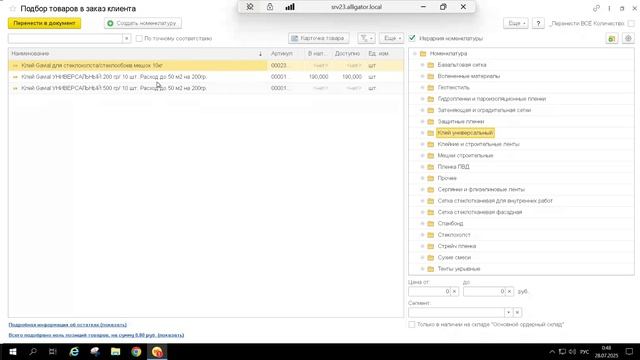Open File Explorer from the taskbar
Screen dimensions: 640x360
(x=116, y=351)
